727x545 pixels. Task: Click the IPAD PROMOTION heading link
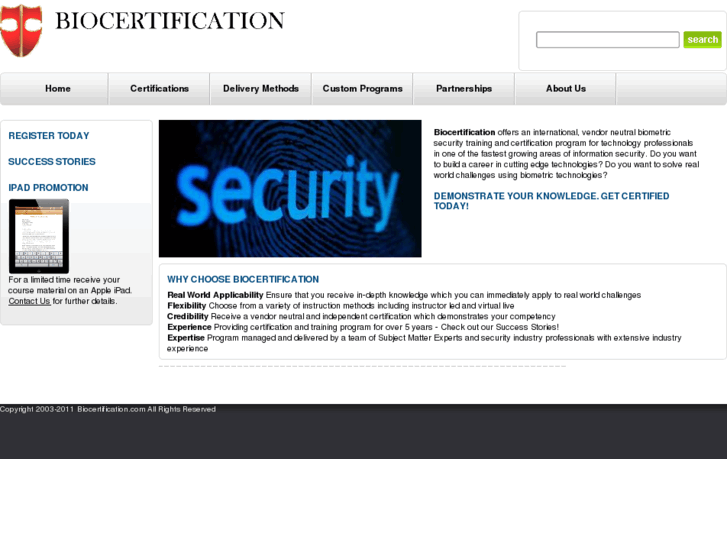click(x=48, y=188)
